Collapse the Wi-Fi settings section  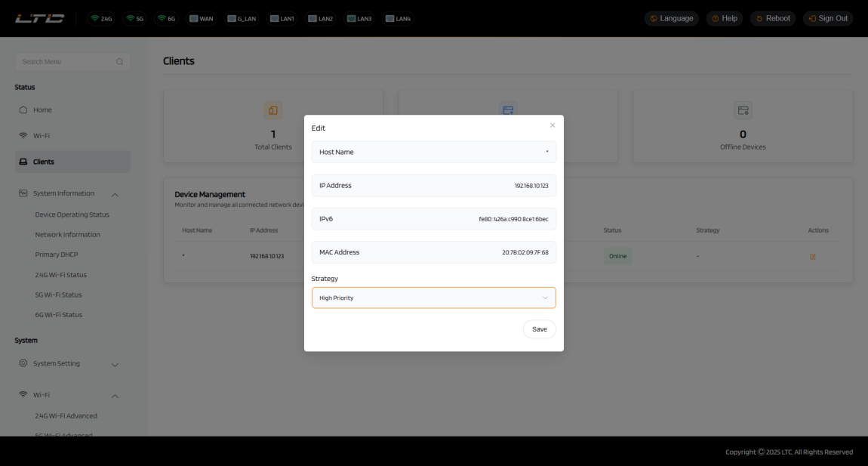coord(115,396)
